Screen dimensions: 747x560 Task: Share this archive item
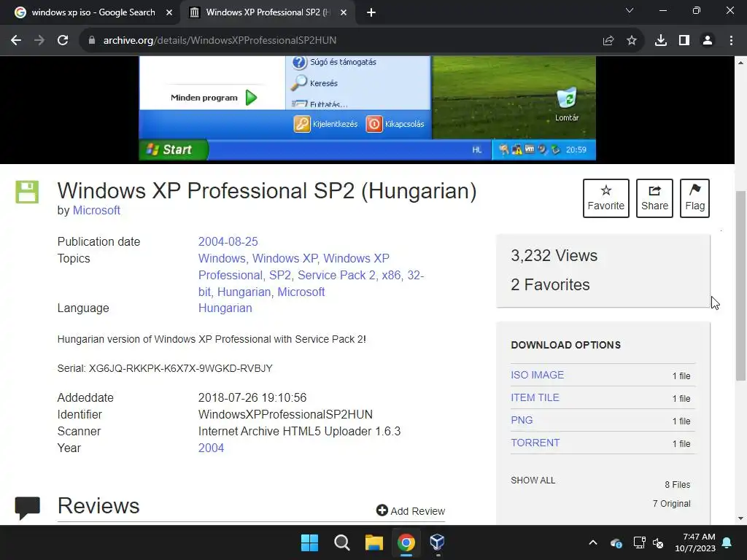point(654,198)
